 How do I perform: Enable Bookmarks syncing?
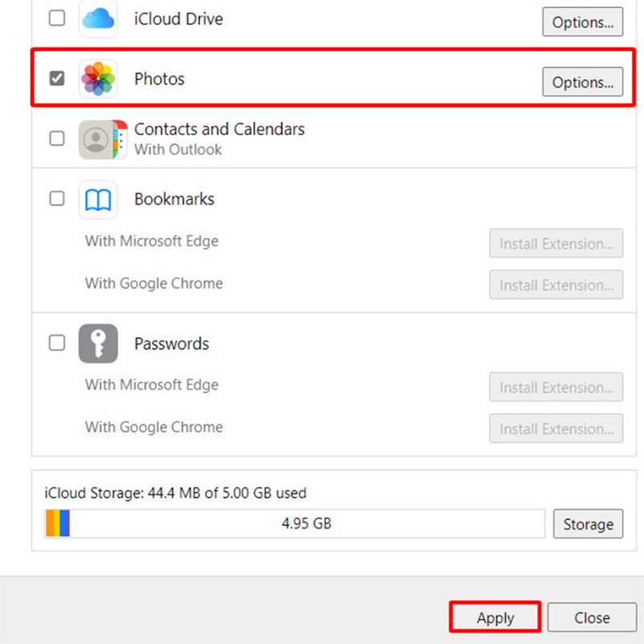57,199
